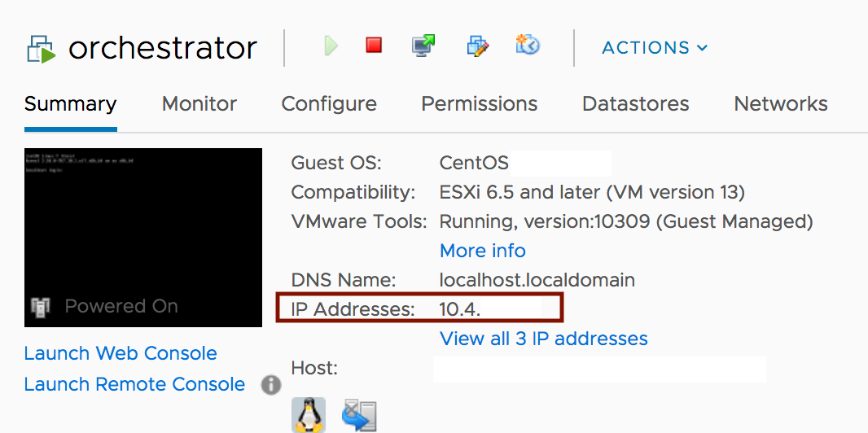868x433 pixels.
Task: Select the CentOS guest OS value
Action: (474, 163)
